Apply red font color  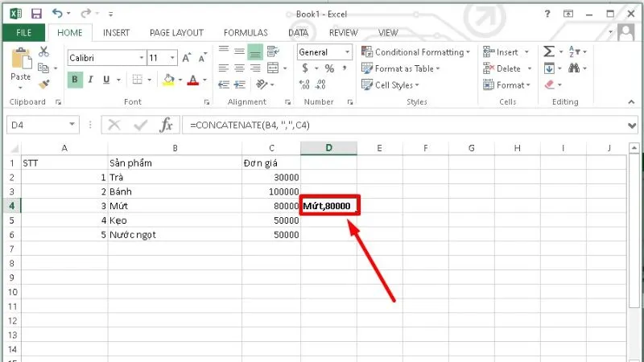(192, 80)
